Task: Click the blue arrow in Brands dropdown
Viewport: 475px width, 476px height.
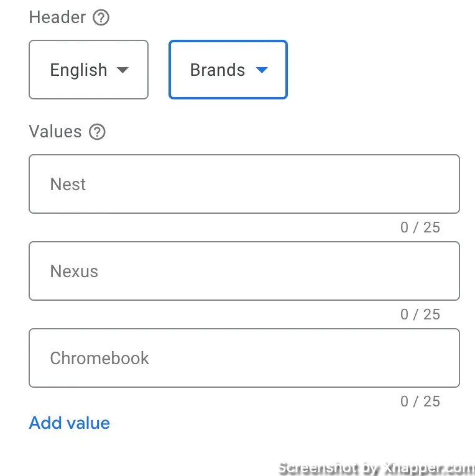Action: pyautogui.click(x=262, y=70)
